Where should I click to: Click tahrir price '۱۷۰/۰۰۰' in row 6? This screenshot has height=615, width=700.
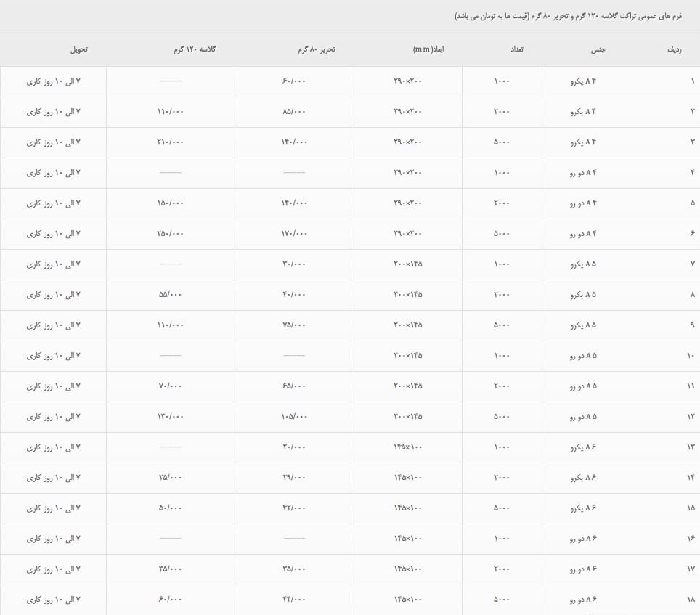pyautogui.click(x=294, y=233)
